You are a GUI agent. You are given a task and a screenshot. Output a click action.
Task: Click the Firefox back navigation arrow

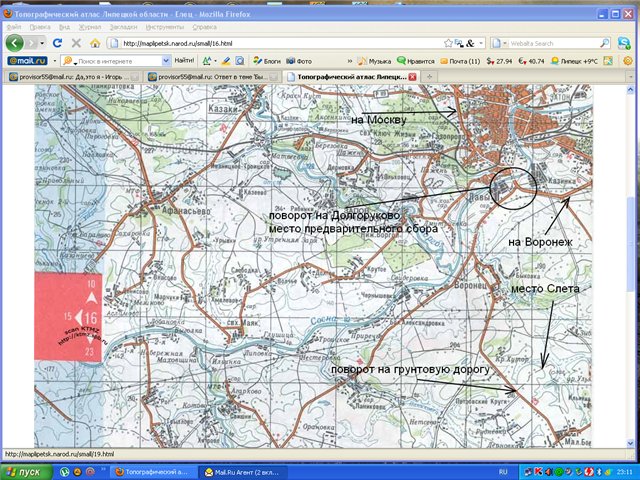(15, 44)
